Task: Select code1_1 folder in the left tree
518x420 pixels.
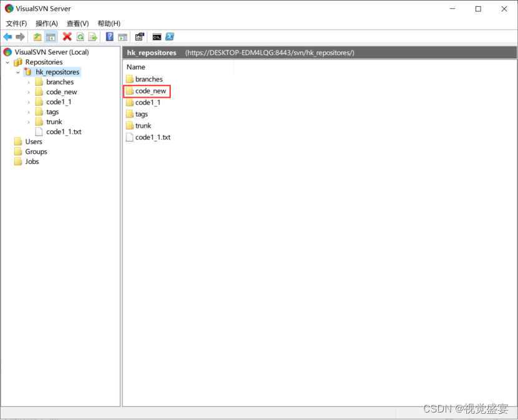Action: point(59,102)
